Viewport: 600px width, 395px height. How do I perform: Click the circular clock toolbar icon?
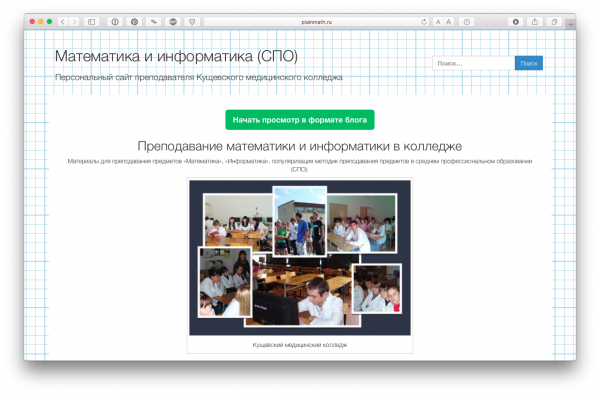[x=466, y=22]
